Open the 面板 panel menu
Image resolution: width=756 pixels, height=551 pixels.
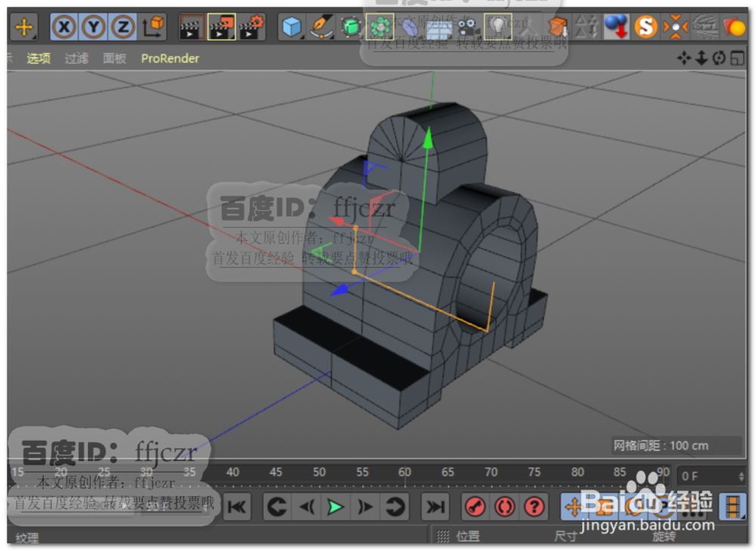pos(114,59)
